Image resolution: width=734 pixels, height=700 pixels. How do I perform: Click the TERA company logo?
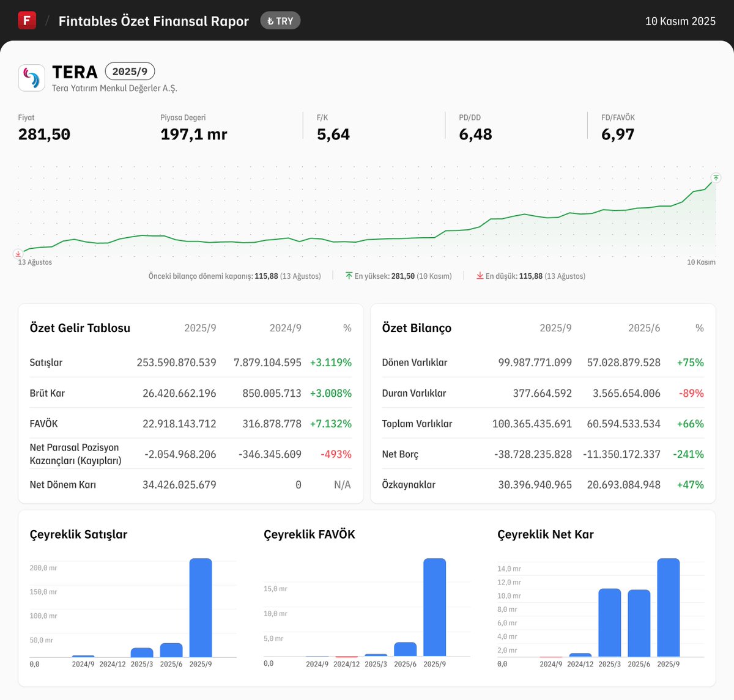pos(31,78)
